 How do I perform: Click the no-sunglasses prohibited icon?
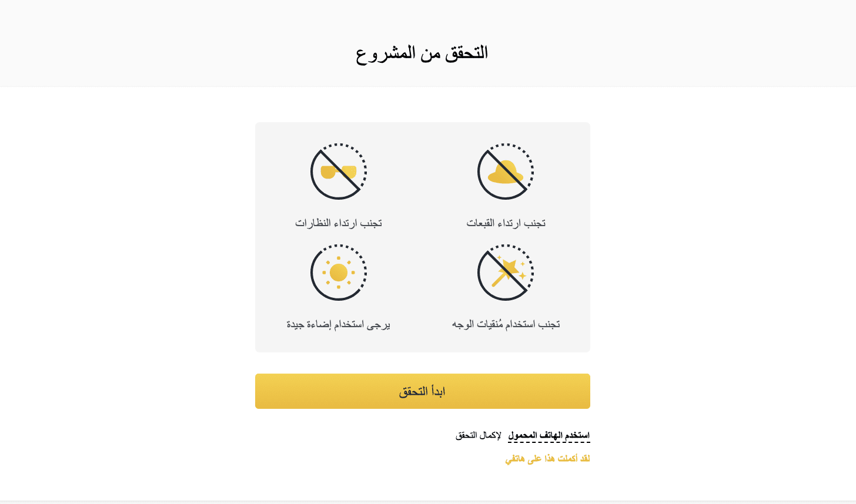pos(339,172)
